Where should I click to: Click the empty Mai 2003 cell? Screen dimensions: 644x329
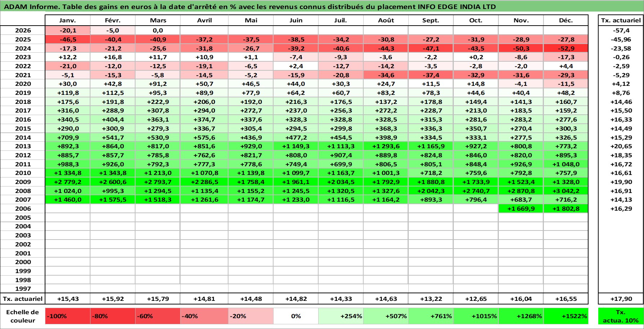coord(251,235)
